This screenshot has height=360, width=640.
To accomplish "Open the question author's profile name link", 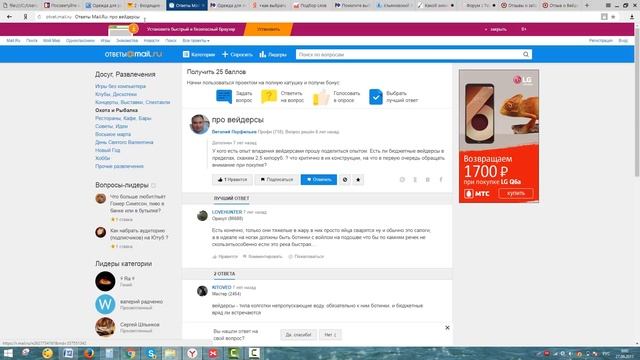I will 234,132.
